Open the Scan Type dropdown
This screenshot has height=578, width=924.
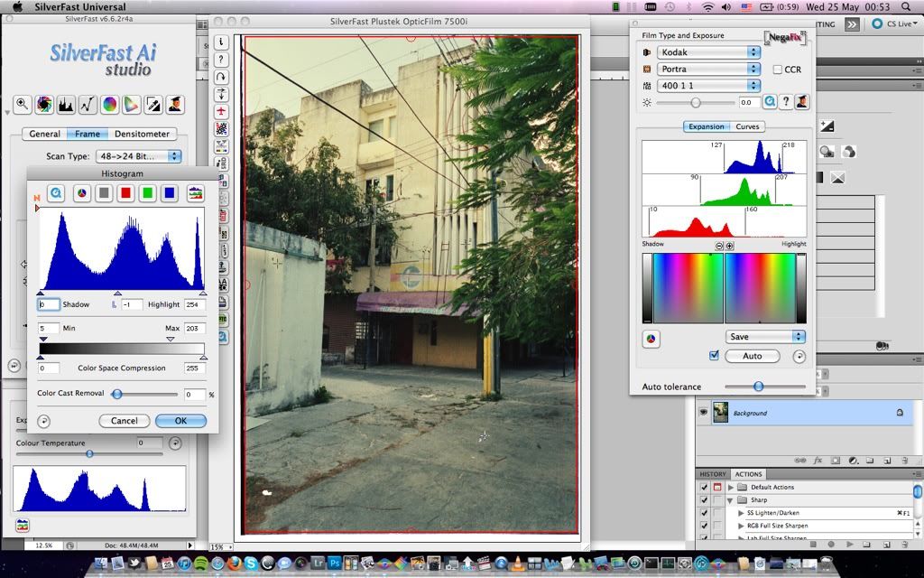click(138, 156)
